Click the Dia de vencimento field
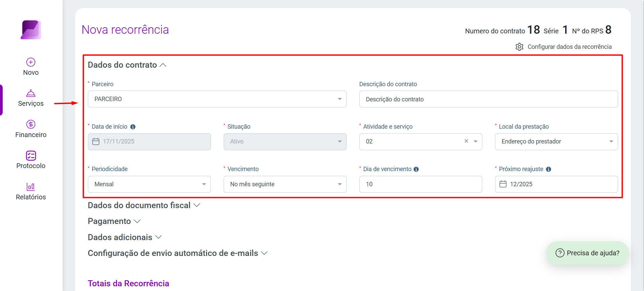The width and height of the screenshot is (644, 291). click(421, 184)
